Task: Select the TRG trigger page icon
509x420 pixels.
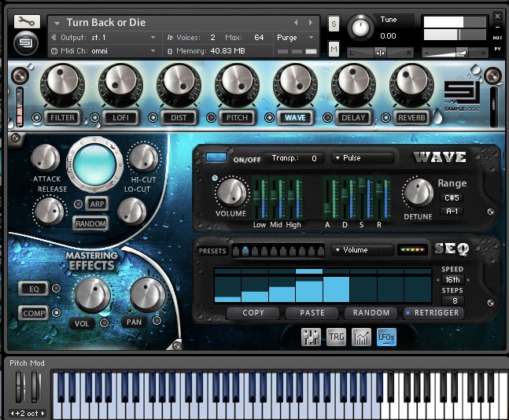Action: (336, 337)
